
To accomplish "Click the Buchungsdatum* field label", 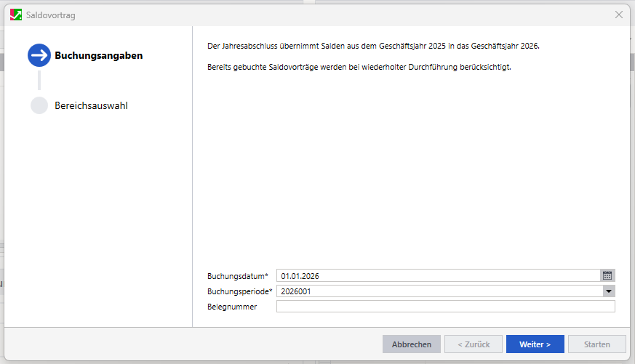I will (238, 276).
